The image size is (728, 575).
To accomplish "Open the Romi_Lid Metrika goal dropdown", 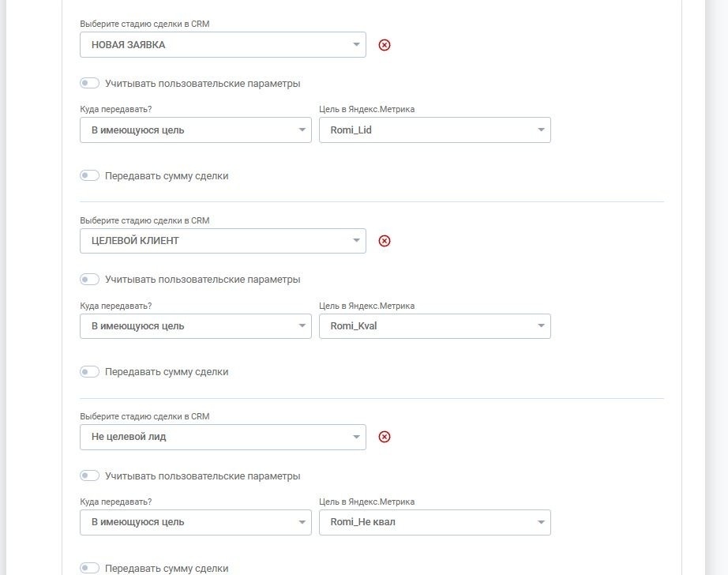I will 434,130.
